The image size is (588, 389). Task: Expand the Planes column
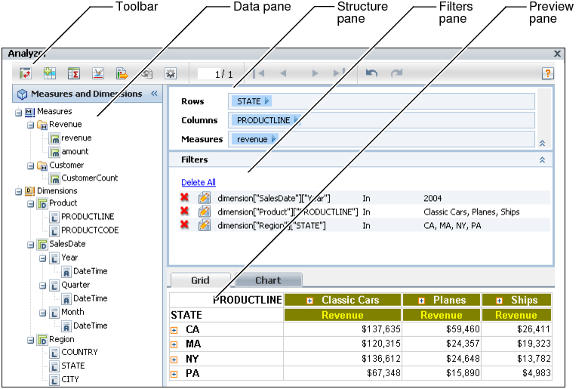[x=421, y=301]
